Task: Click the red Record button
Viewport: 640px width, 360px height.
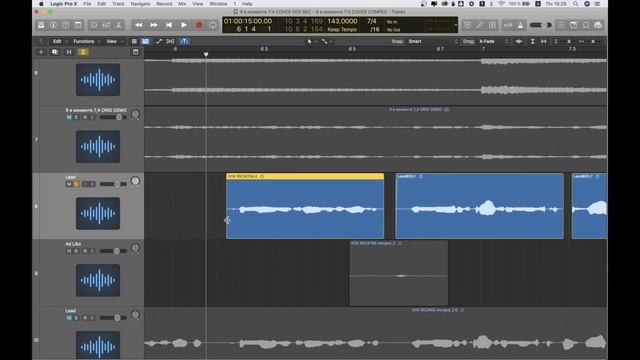Action: tap(199, 25)
